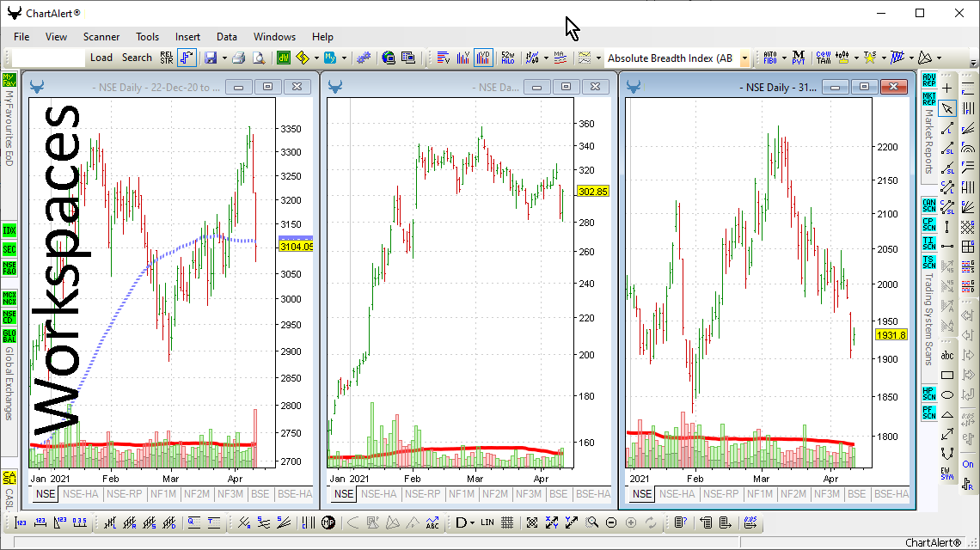This screenshot has height=550, width=980.
Task: Toggle the On button in right toolbar
Action: [x=967, y=464]
